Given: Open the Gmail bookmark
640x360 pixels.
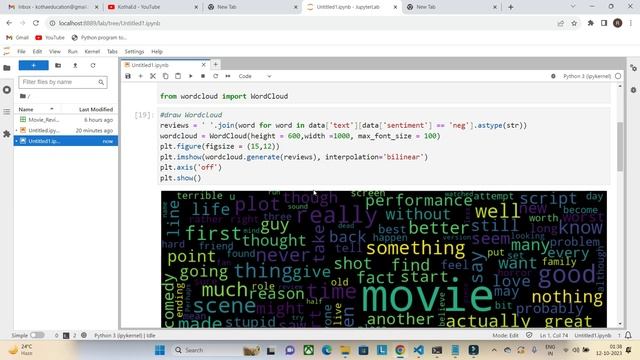Looking at the screenshot, I should (x=17, y=38).
